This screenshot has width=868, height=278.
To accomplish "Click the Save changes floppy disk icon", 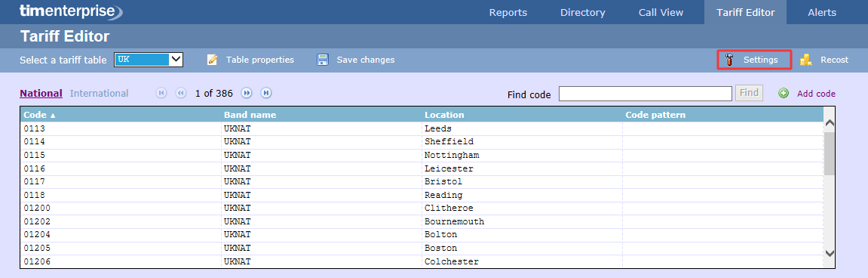I will point(323,60).
